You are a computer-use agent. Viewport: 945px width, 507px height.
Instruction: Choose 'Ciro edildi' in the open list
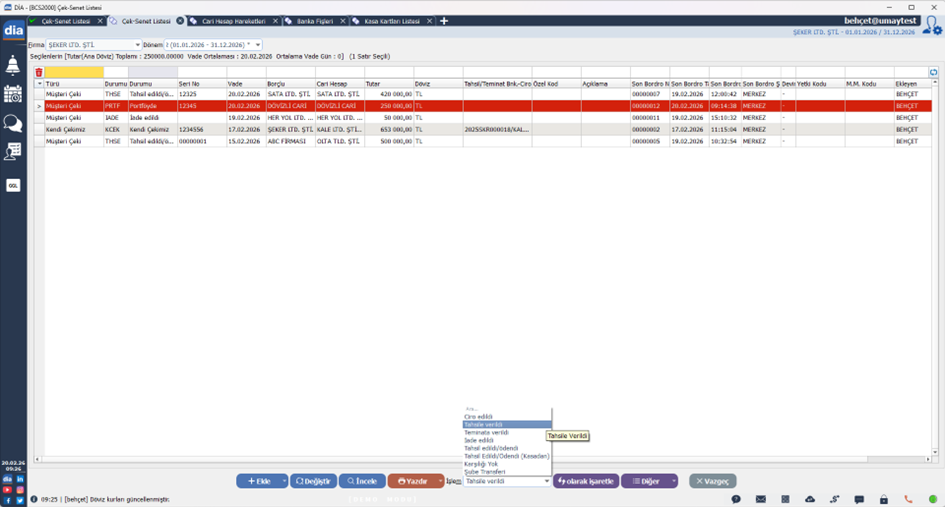tap(478, 416)
